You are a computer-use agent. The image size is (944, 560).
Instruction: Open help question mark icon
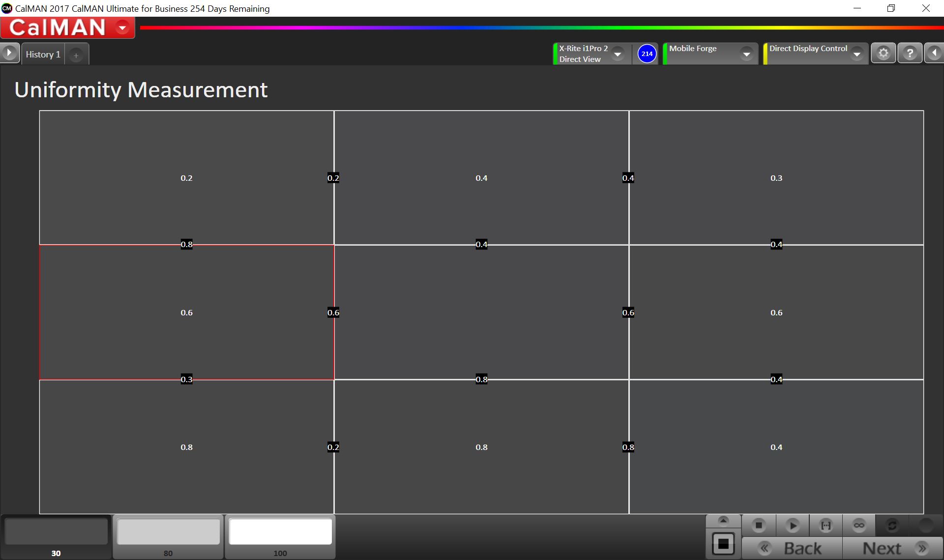(910, 53)
